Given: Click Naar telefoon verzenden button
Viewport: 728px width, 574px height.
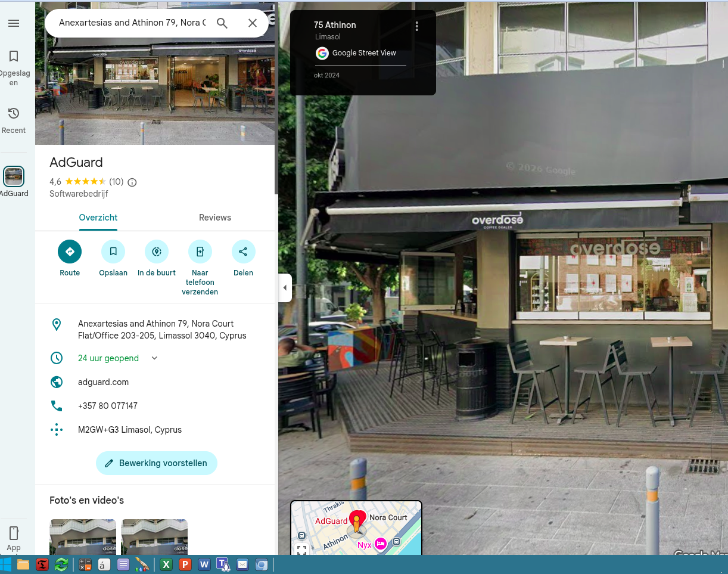Looking at the screenshot, I should 200,252.
